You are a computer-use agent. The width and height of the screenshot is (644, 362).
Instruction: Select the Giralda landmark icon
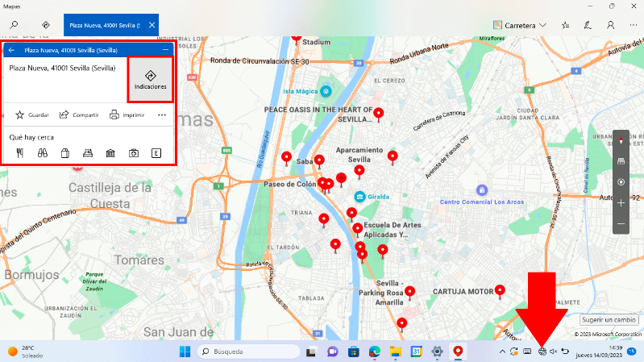[x=359, y=197]
